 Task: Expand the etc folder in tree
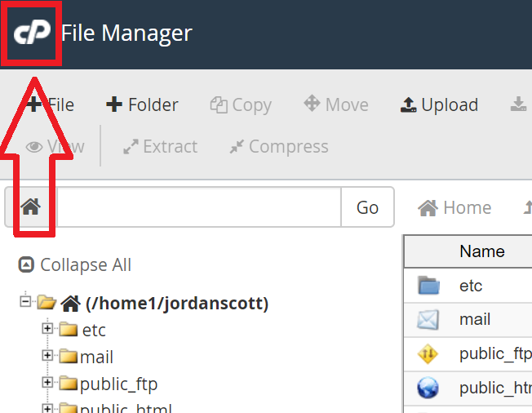click(47, 329)
